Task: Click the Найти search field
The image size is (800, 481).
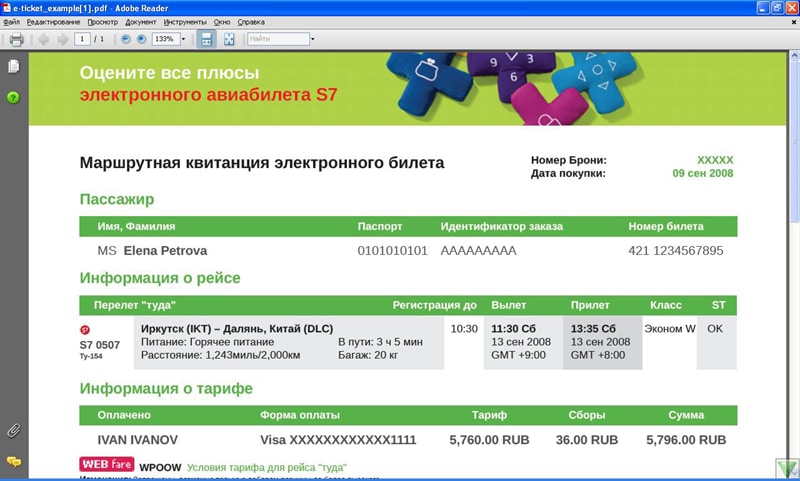Action: pos(279,39)
